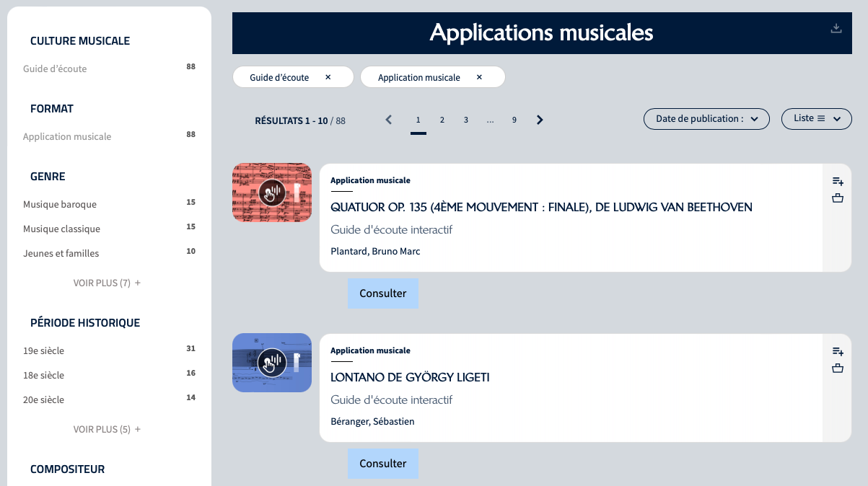Add Beethoven Quatuor to playlist icon

[x=837, y=181]
